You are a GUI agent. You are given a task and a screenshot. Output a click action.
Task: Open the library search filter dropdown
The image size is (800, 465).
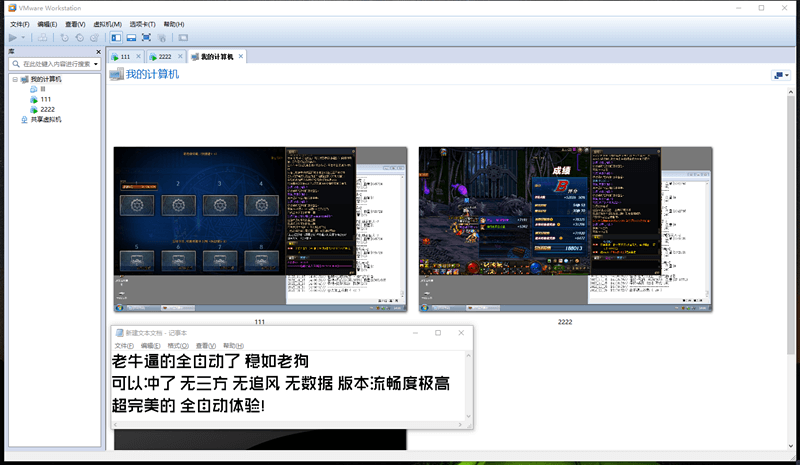coord(95,64)
